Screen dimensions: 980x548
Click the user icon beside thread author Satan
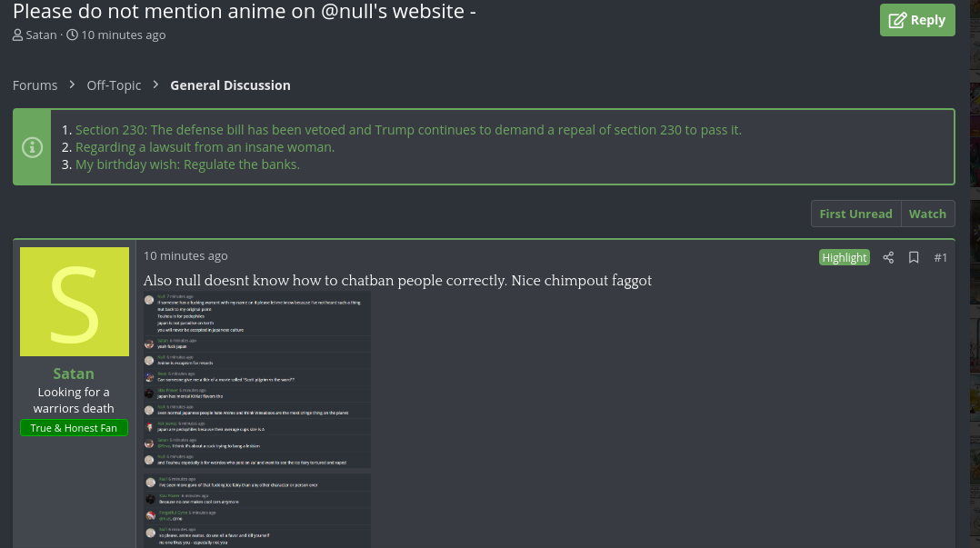click(18, 35)
